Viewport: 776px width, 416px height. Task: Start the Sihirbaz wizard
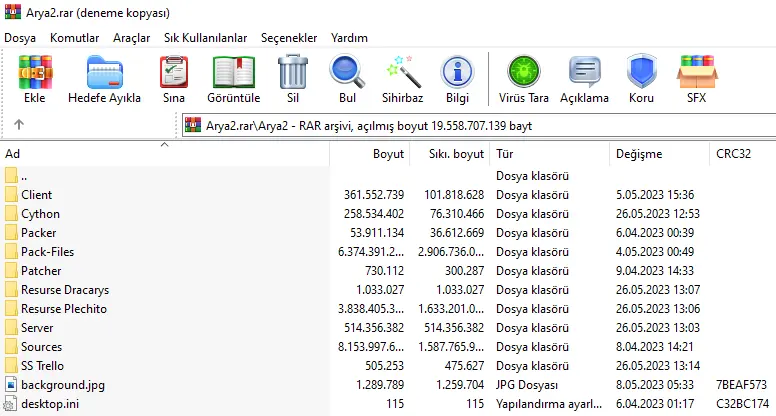coord(402,79)
